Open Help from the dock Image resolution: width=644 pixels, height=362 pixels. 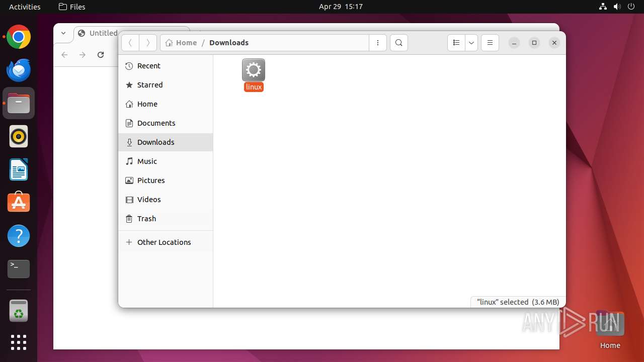click(19, 236)
